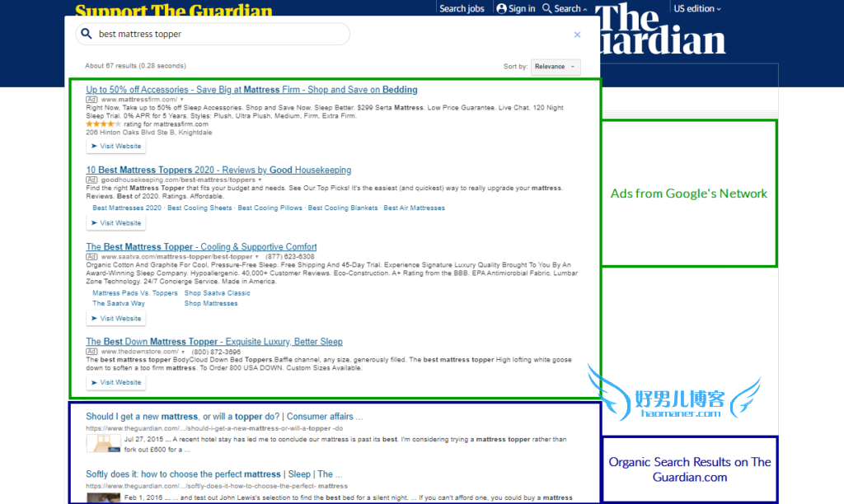
Task: Click the Ad badge beside www.saatva.com
Action: point(91,257)
